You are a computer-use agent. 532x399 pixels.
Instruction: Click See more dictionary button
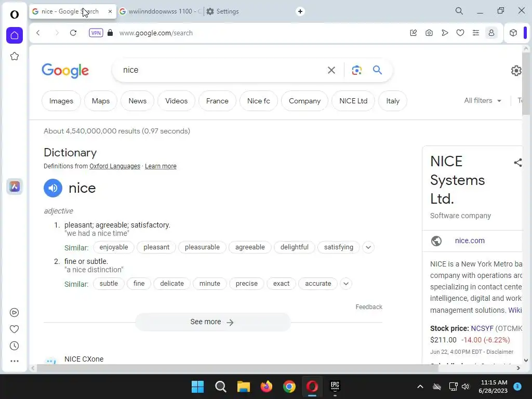coord(212,322)
